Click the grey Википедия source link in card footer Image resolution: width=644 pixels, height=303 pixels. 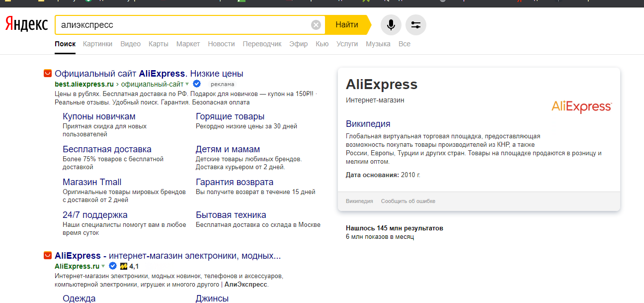coord(359,201)
